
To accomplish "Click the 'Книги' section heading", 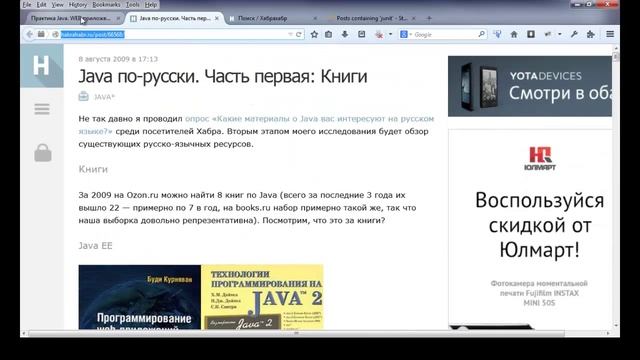I will pyautogui.click(x=93, y=169).
